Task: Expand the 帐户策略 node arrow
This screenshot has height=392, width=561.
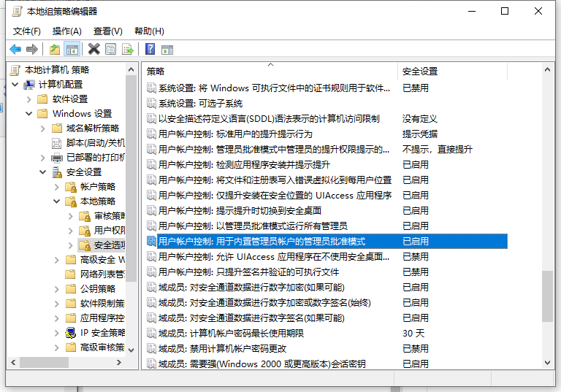Action: tap(56, 187)
